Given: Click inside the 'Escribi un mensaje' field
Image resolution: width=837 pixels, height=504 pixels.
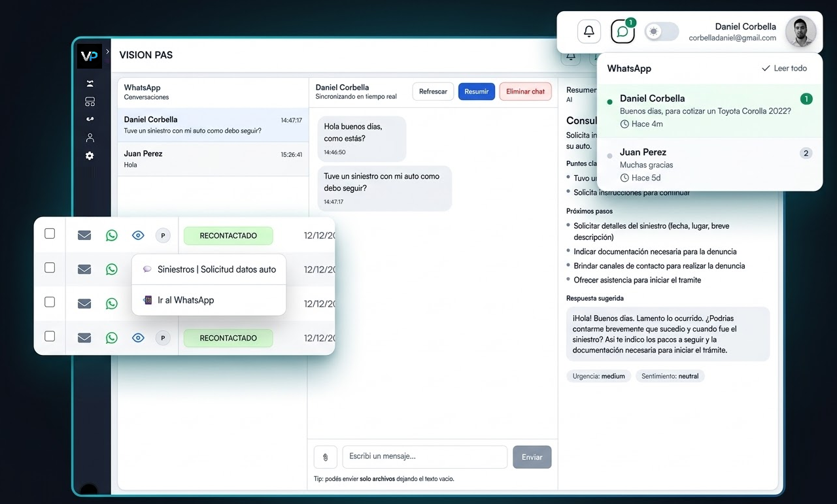Looking at the screenshot, I should [425, 457].
